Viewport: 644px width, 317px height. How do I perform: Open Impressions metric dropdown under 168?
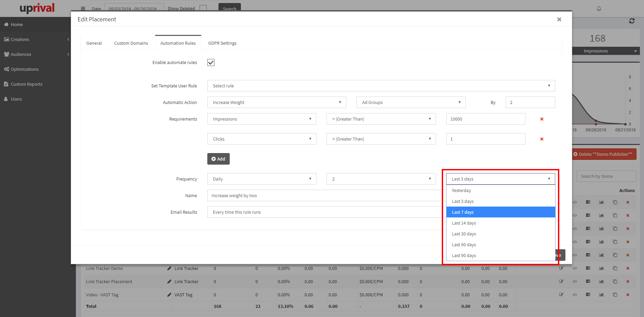coord(606,51)
